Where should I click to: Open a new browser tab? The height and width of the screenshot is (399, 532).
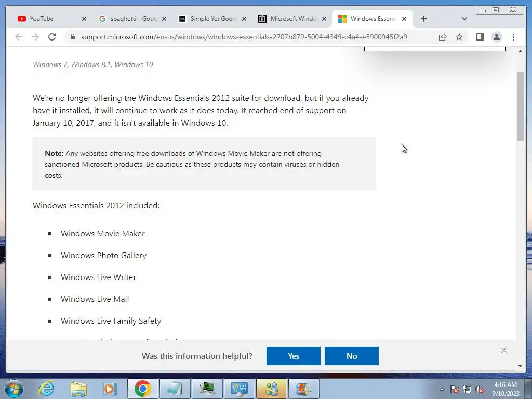424,19
